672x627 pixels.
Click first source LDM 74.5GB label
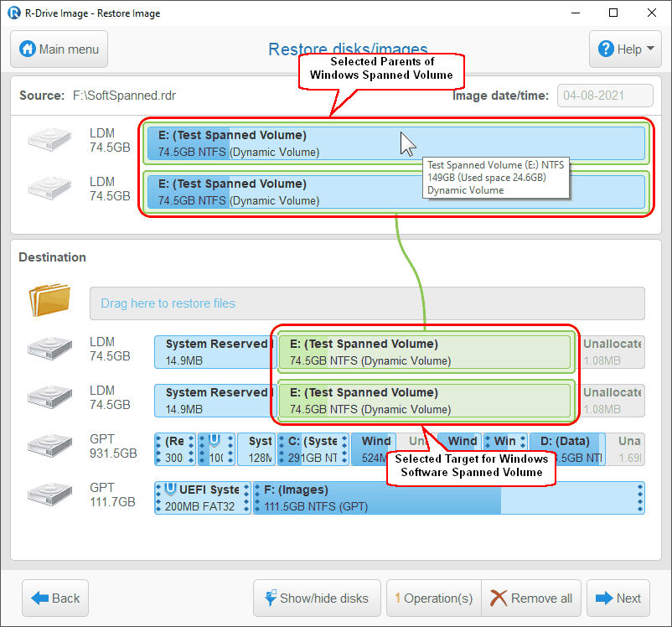pos(110,140)
